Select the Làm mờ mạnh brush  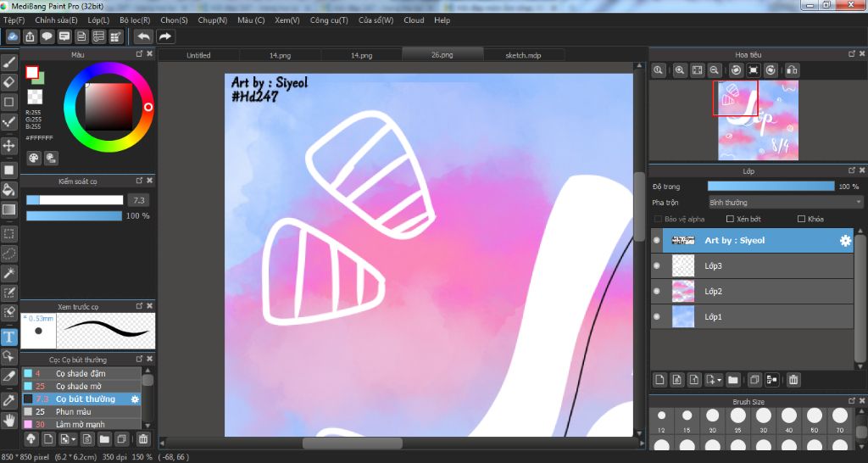[x=81, y=424]
